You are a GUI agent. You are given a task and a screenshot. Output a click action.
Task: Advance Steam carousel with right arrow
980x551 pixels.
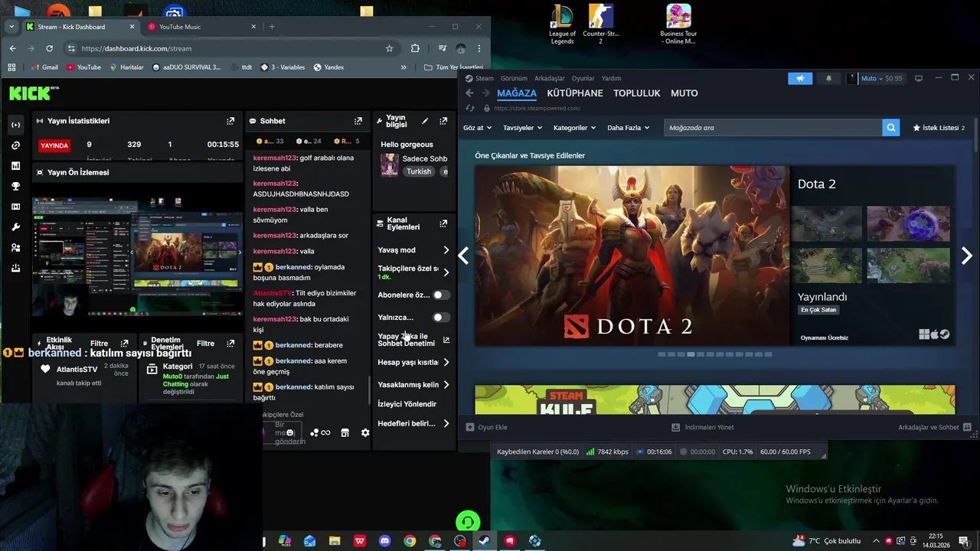click(x=966, y=256)
